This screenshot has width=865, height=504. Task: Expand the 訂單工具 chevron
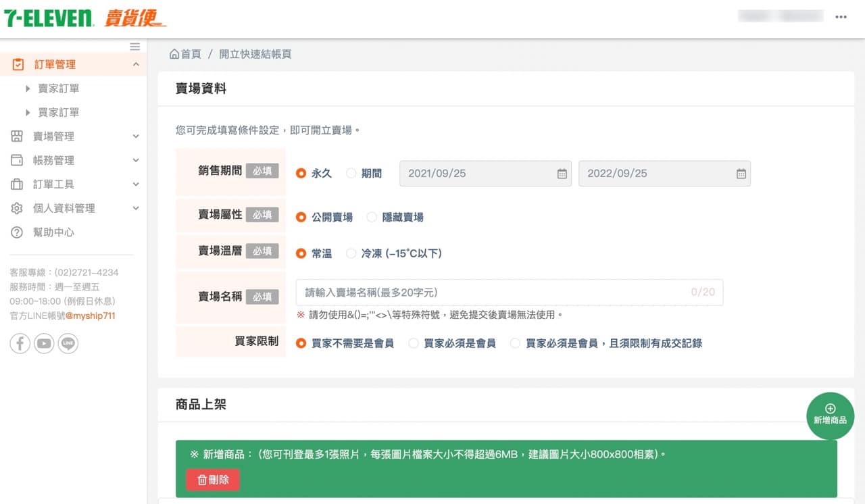(136, 184)
